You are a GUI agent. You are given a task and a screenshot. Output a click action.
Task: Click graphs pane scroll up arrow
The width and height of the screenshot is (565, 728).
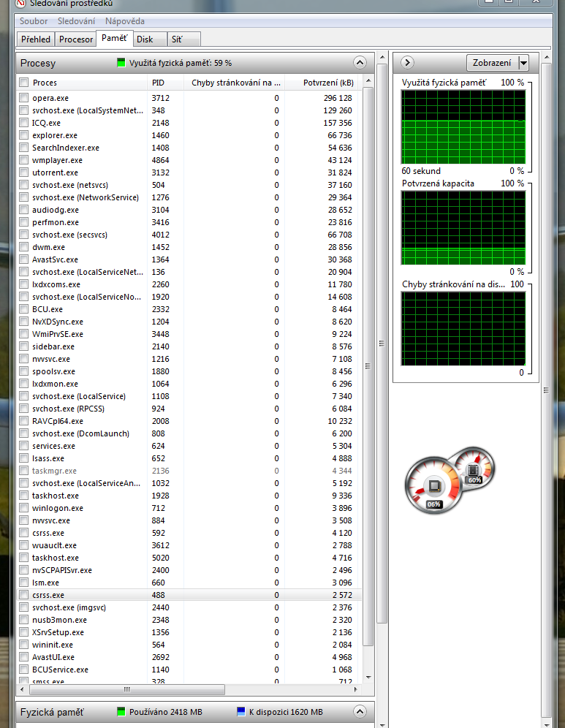tap(547, 57)
